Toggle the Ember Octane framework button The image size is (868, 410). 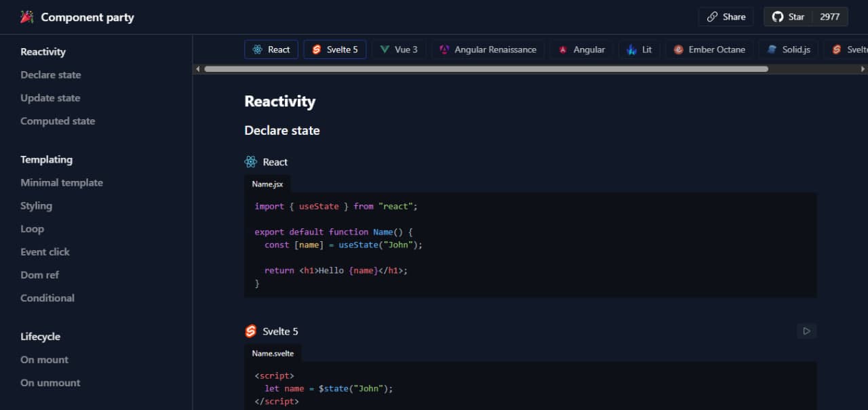pyautogui.click(x=709, y=49)
